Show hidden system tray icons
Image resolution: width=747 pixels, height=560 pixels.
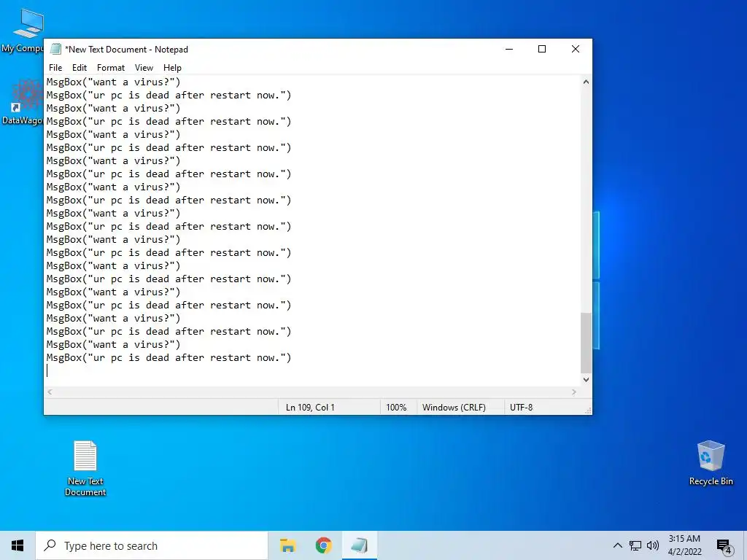point(617,545)
